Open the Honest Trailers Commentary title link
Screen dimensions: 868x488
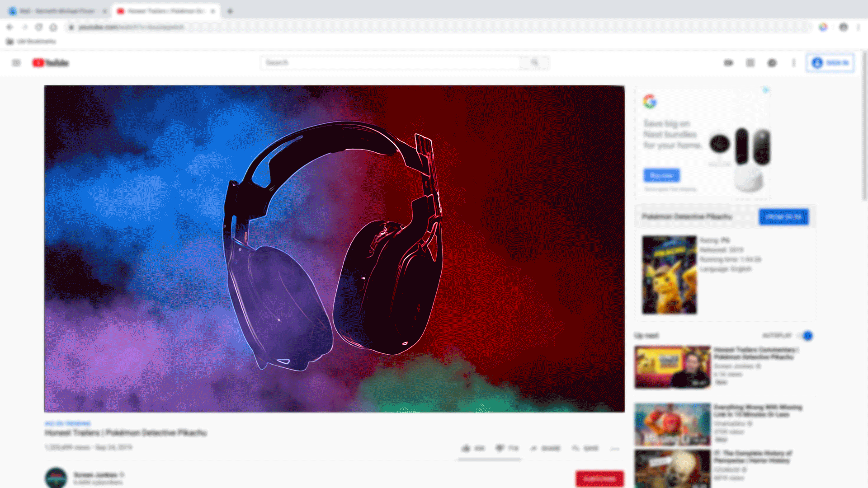[x=756, y=353]
